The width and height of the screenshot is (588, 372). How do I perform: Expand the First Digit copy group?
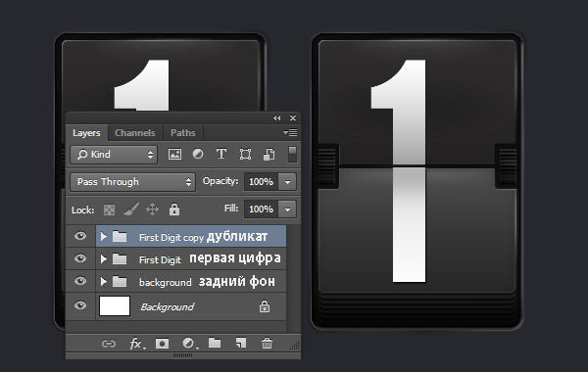pyautogui.click(x=104, y=236)
